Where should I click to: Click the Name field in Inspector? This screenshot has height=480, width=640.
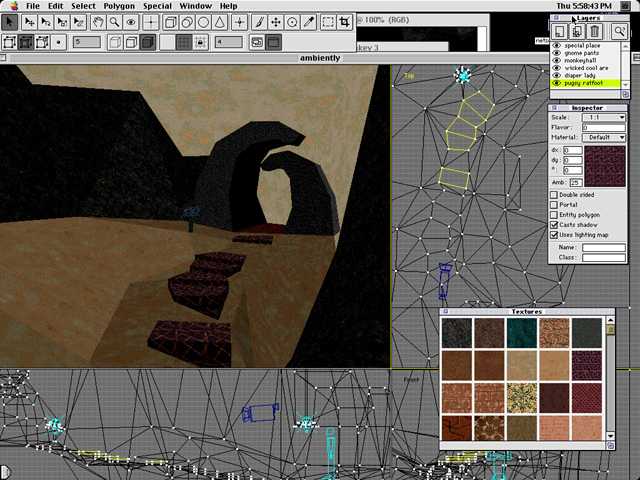pos(603,247)
